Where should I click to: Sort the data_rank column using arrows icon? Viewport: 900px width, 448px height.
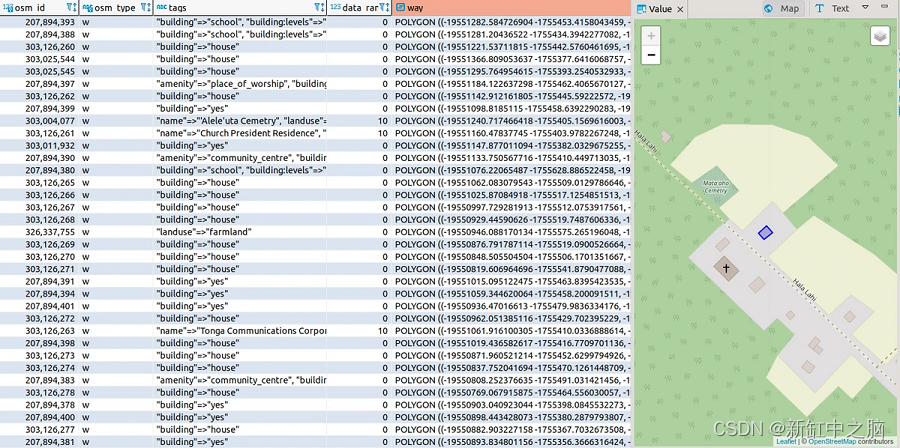389,8
